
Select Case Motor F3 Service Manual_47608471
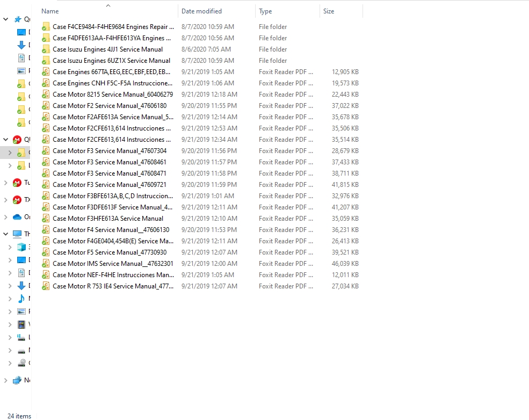[110, 173]
